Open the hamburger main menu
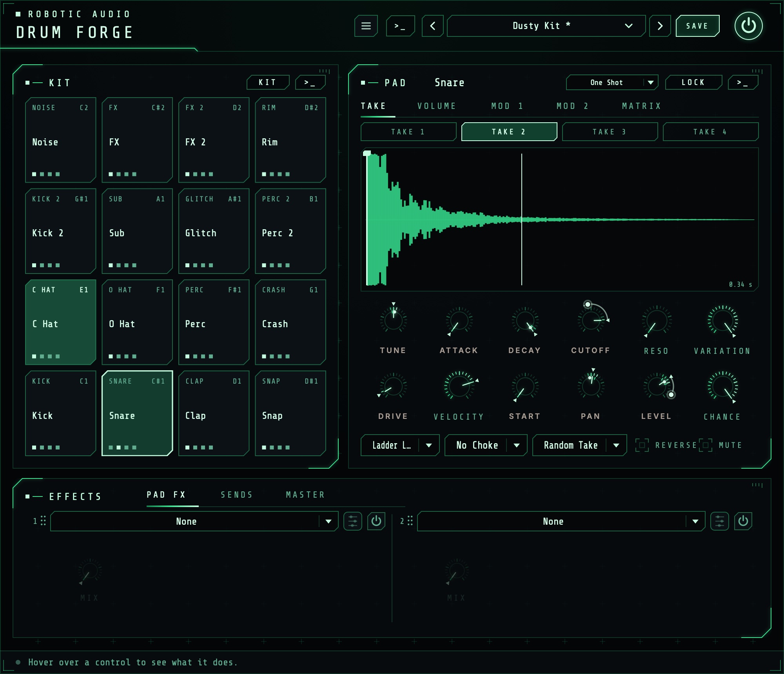This screenshot has width=784, height=674. [366, 26]
